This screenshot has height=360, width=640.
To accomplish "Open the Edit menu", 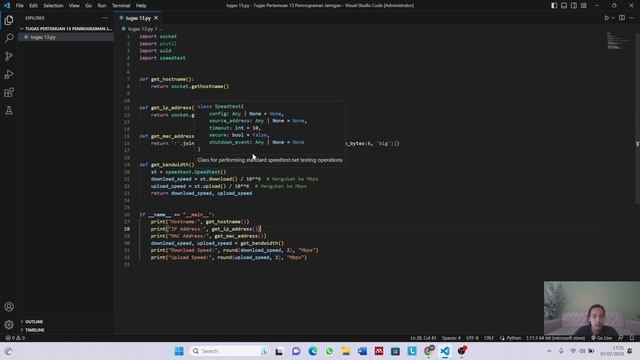I will 33,6.
